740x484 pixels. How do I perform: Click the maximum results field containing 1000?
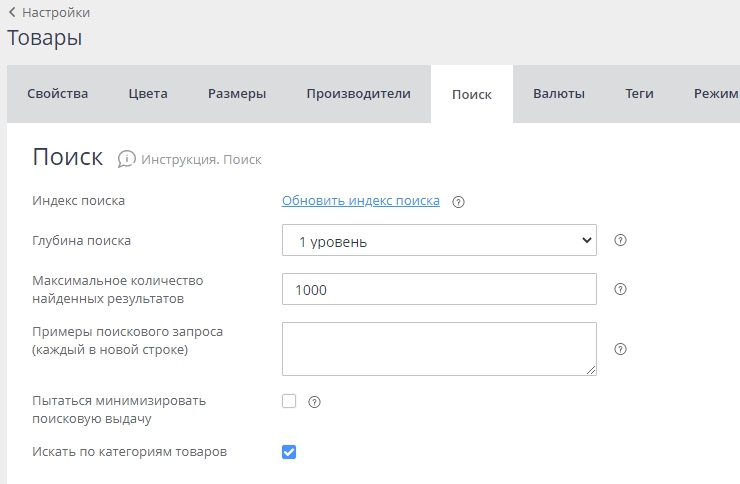(x=439, y=289)
